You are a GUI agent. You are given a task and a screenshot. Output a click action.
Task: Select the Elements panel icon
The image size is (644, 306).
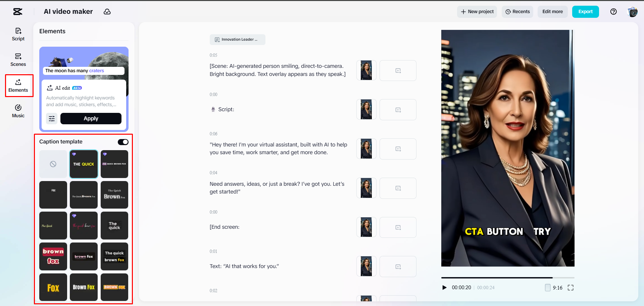18,85
